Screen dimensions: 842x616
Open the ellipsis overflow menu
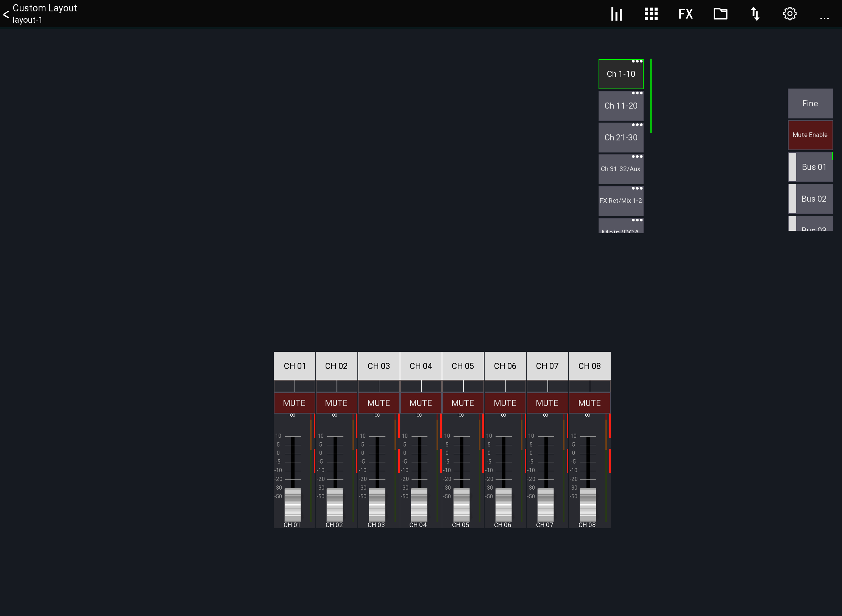pos(825,17)
